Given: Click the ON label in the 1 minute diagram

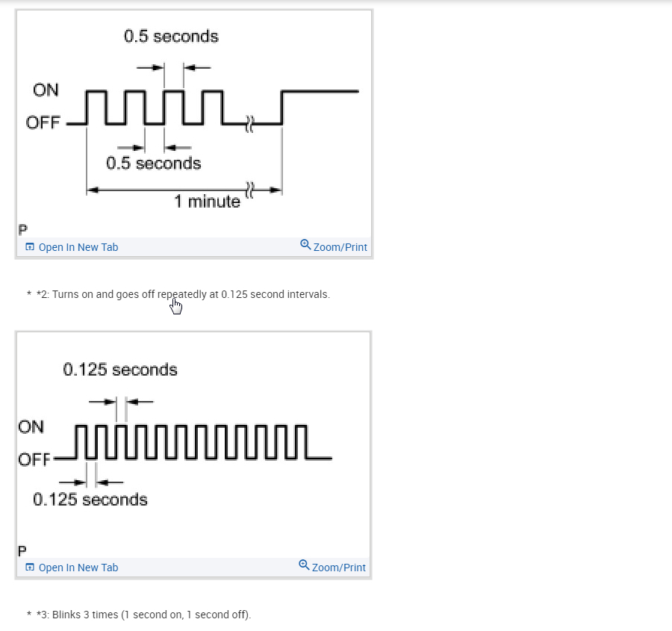Looking at the screenshot, I should click(46, 90).
